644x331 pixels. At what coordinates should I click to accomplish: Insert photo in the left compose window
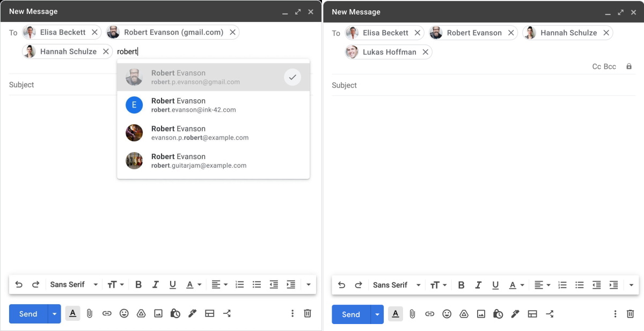coord(158,313)
